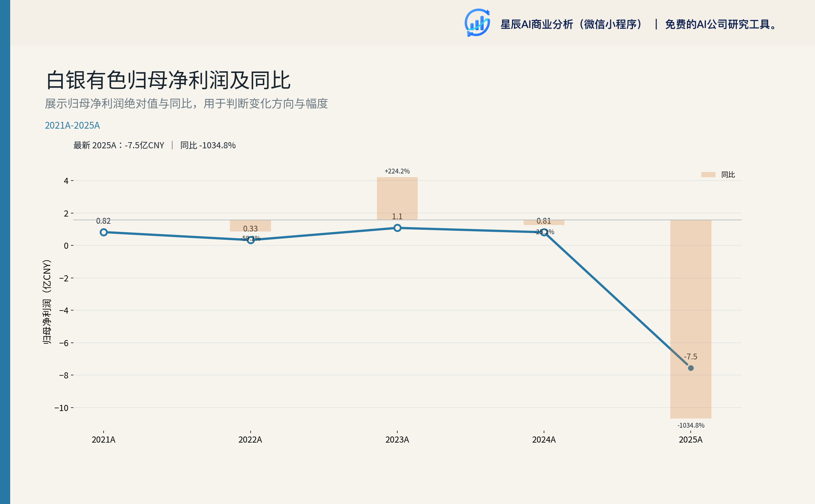Click the -7.5 data label
The height and width of the screenshot is (504, 815).
tap(691, 357)
